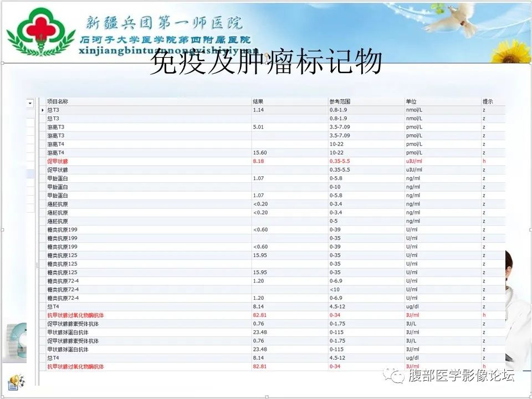Click the red uIU/ml unit cell
The width and height of the screenshot is (532, 399).
[x=414, y=161]
